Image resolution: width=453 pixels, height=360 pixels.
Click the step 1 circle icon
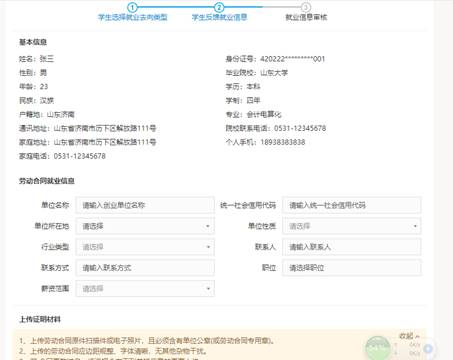(x=132, y=7)
